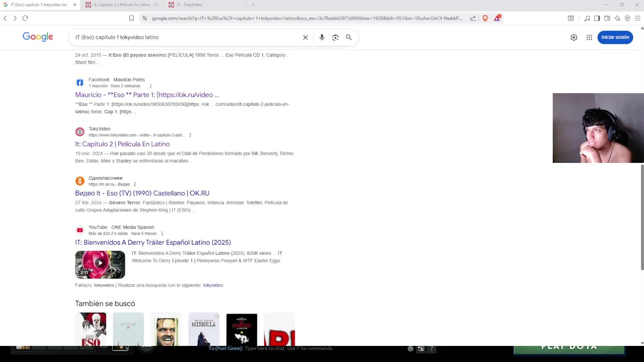This screenshot has width=644, height=362.
Task: Open the pale blue-green poster thumbnail
Action: coord(128,330)
